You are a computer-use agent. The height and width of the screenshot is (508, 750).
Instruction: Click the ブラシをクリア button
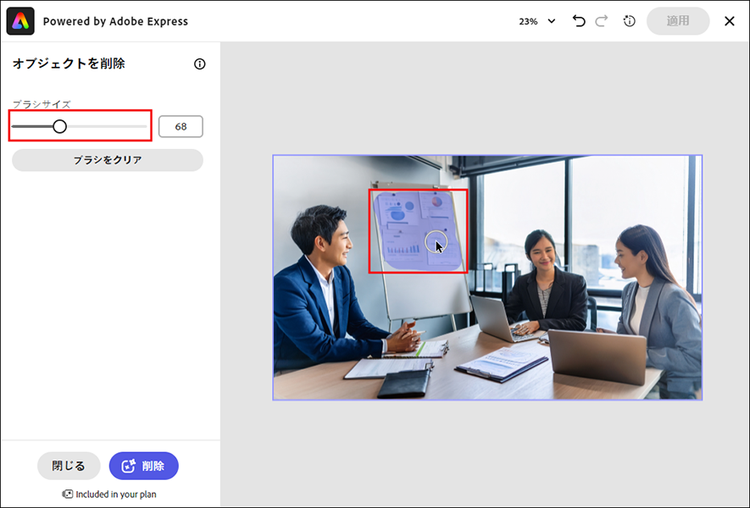tap(107, 160)
